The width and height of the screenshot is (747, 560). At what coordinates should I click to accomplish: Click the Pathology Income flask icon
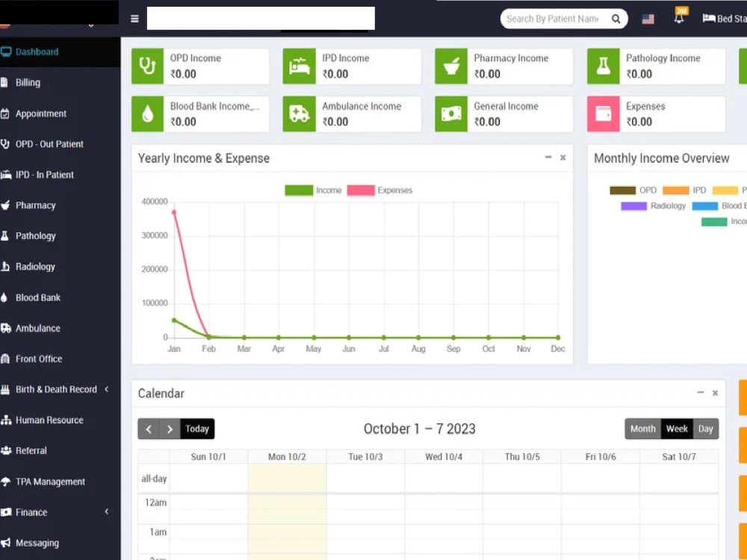(603, 66)
